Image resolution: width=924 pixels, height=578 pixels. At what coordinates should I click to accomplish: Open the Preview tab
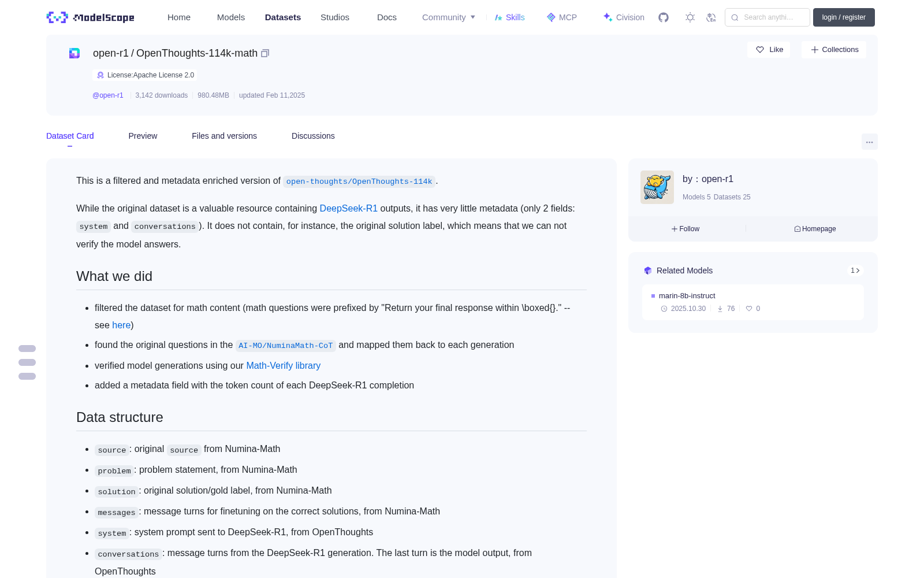click(143, 136)
